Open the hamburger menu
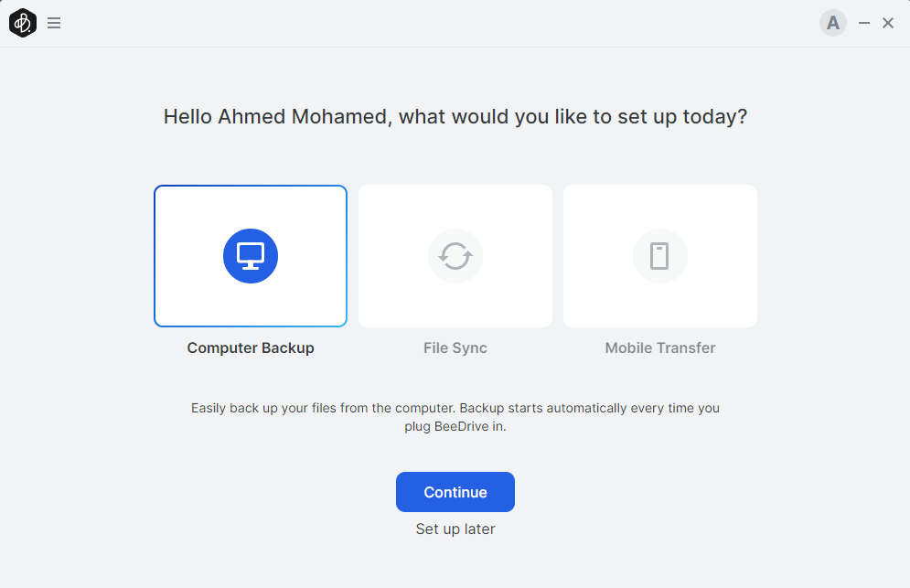This screenshot has width=910, height=588. [54, 24]
